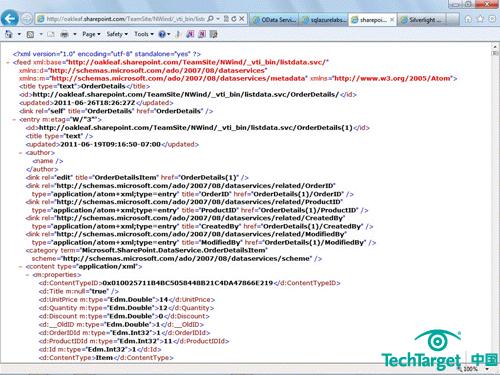Image resolution: width=500 pixels, height=375 pixels.
Task: Click the blue Help question mark icon
Action: coord(162,34)
